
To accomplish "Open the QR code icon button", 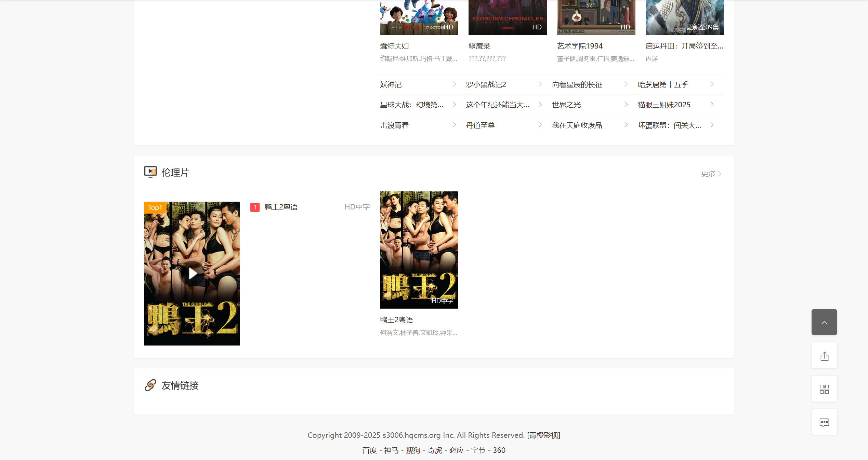I will pyautogui.click(x=824, y=389).
